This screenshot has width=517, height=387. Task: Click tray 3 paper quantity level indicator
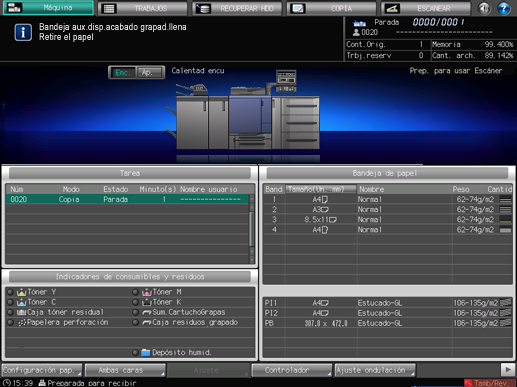[x=506, y=219]
